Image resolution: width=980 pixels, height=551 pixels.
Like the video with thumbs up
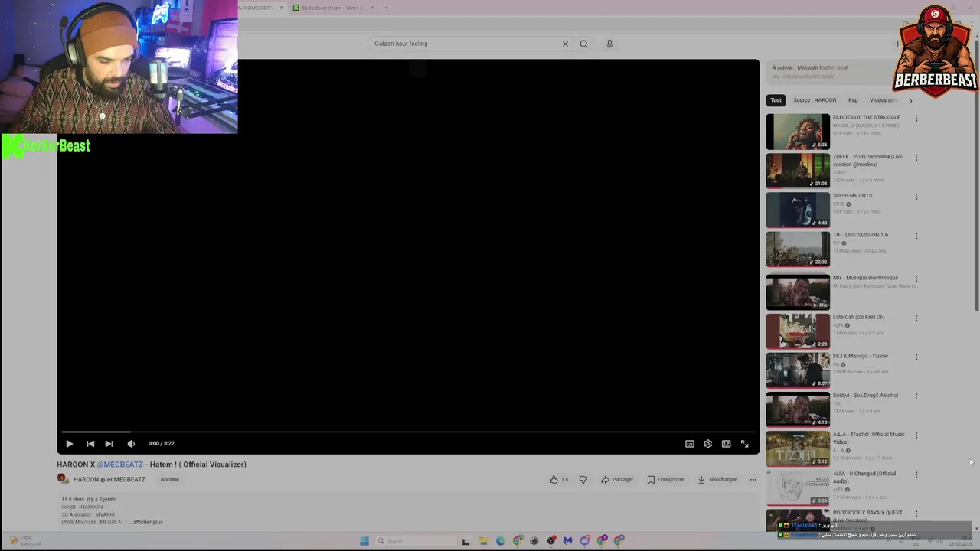(x=559, y=479)
